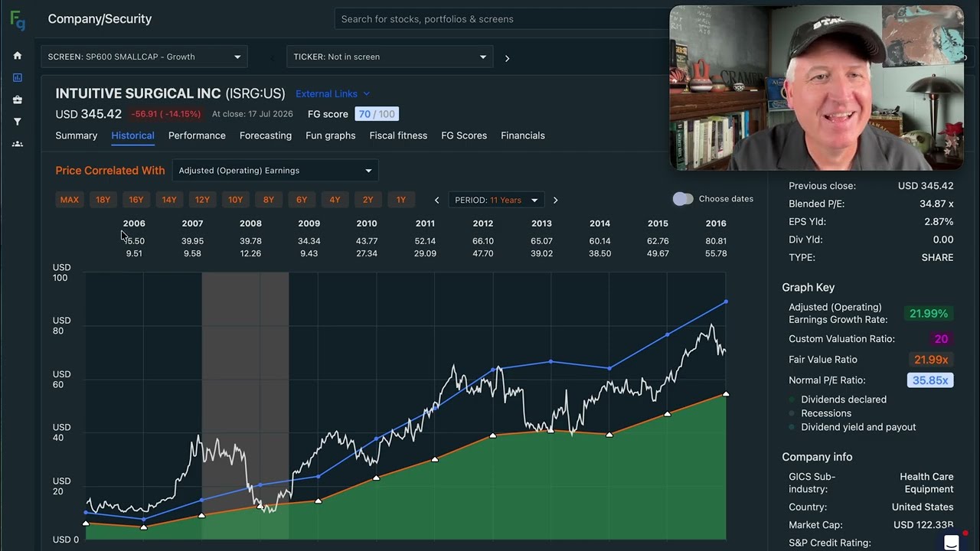Go to previous ticker arrow
Viewport: 980px width, 551px height.
click(x=272, y=58)
